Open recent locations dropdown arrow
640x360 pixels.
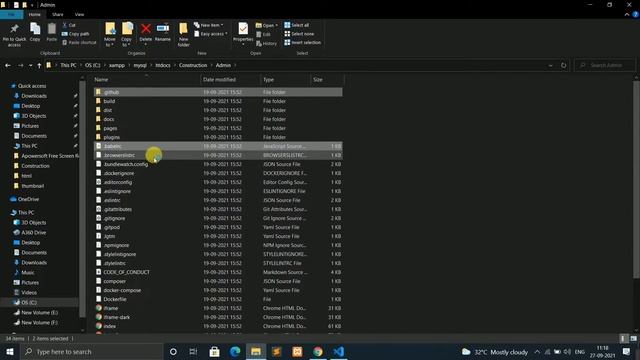point(30,65)
